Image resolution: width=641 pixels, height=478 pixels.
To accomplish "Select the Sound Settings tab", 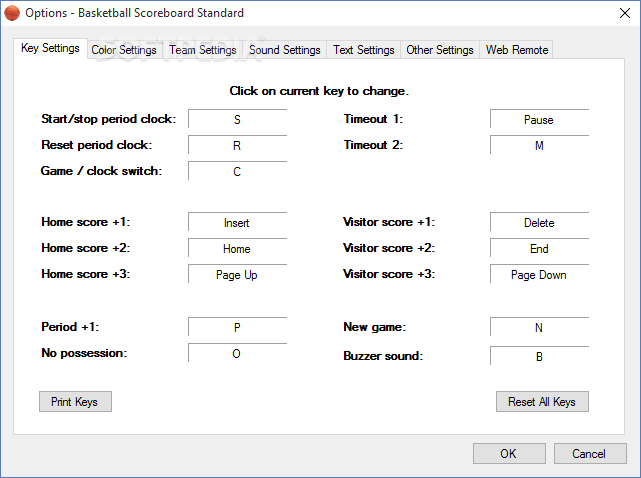I will pyautogui.click(x=285, y=50).
